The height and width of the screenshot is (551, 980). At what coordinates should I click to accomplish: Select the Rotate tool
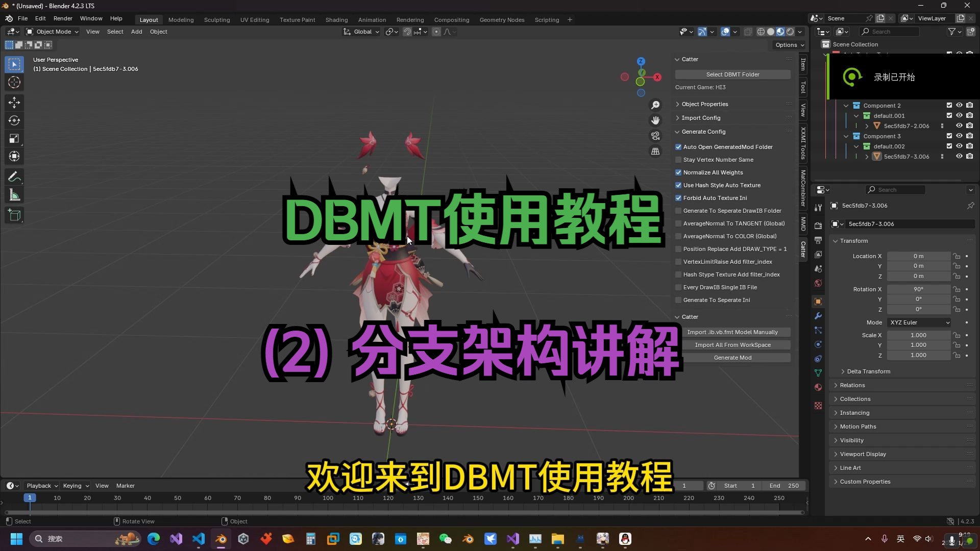tap(14, 121)
